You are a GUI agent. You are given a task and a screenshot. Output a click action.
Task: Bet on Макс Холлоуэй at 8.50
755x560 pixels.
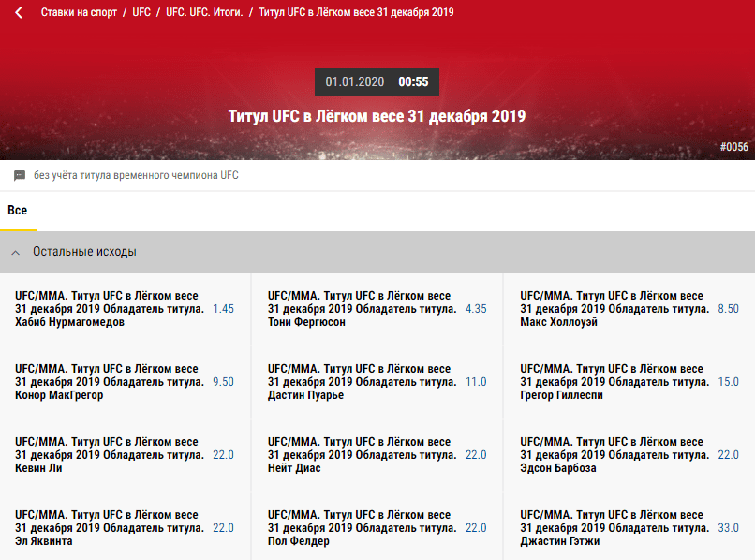[728, 309]
